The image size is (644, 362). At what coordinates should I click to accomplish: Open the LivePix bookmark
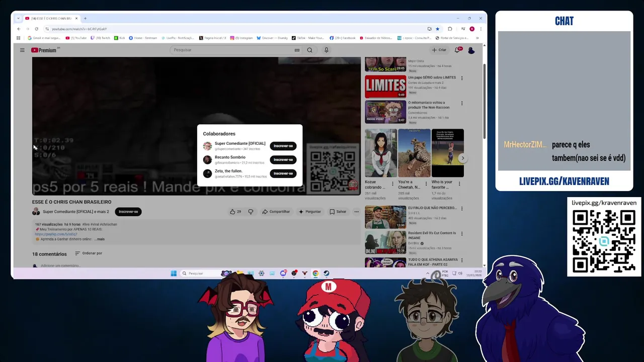177,38
